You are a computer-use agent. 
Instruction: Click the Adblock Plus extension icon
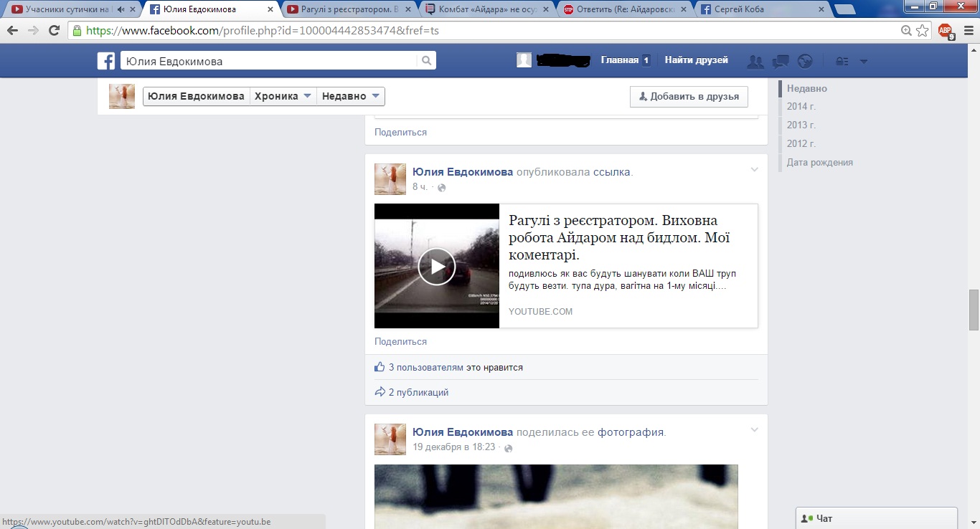946,31
